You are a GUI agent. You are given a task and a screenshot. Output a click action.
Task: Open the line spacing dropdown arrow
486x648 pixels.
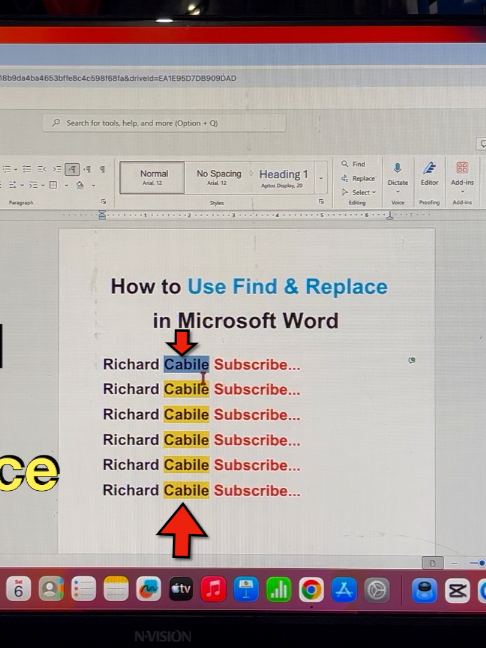(22, 185)
